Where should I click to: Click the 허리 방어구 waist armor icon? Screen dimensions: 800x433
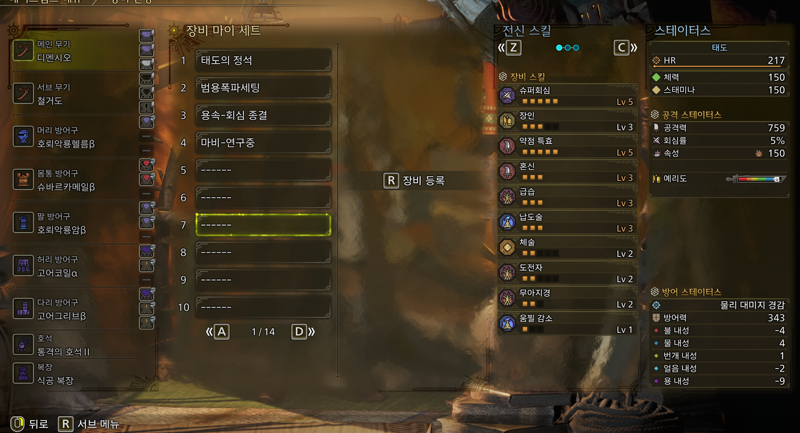click(23, 266)
